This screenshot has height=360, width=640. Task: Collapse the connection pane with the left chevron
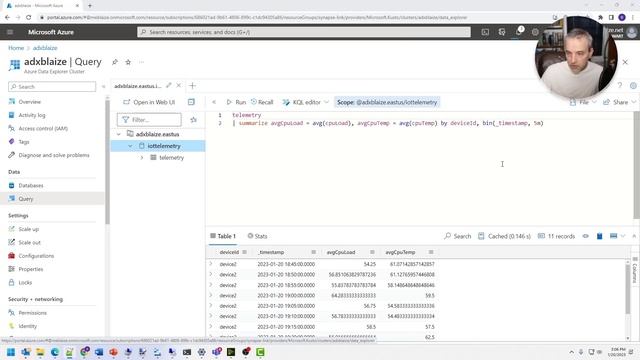[214, 102]
